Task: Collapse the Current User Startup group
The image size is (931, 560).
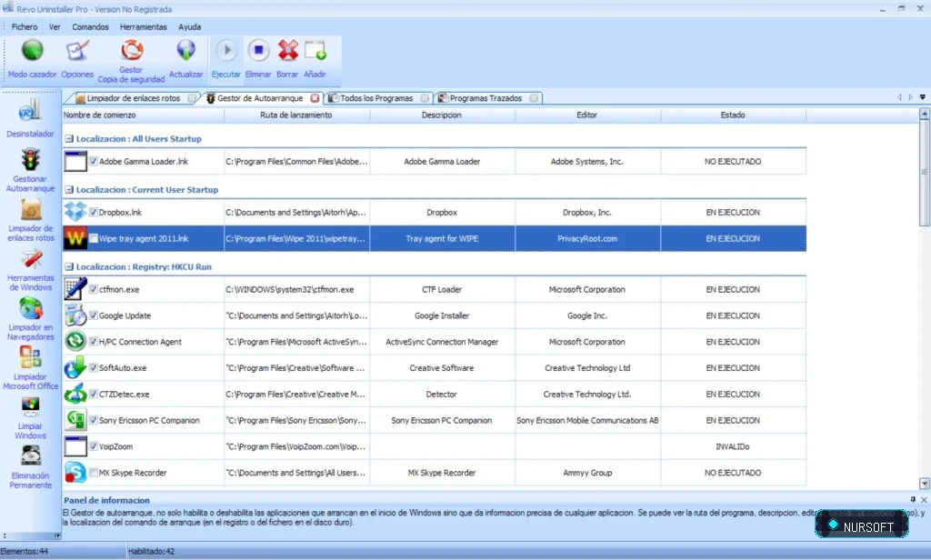Action: pyautogui.click(x=69, y=189)
